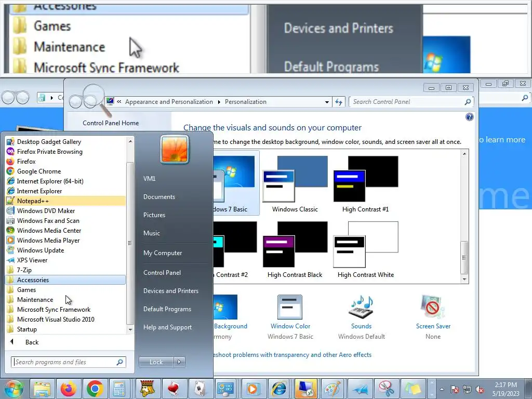Click the network tray icon
The height and width of the screenshot is (399, 532).
click(467, 389)
